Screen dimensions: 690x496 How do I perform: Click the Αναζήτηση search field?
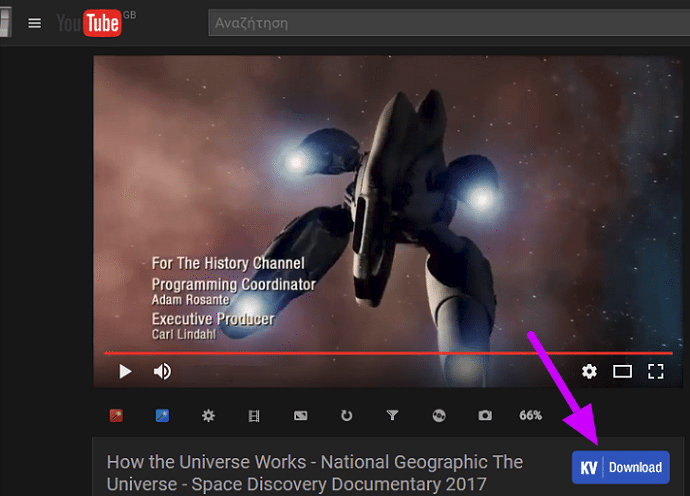(449, 23)
